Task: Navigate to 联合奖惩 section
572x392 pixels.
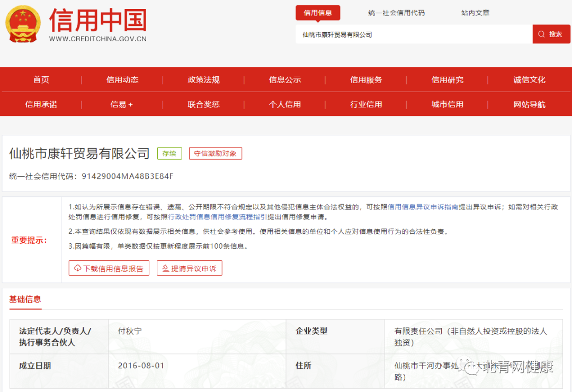Action: click(x=204, y=104)
